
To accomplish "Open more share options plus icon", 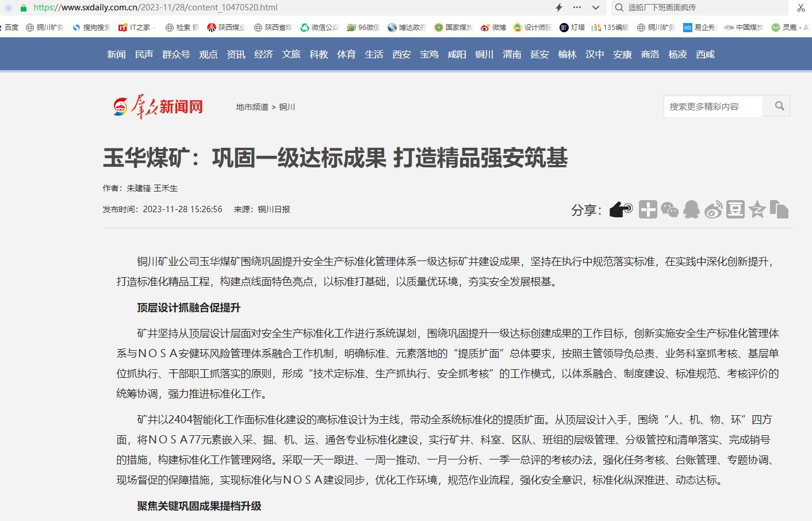I will click(x=648, y=210).
